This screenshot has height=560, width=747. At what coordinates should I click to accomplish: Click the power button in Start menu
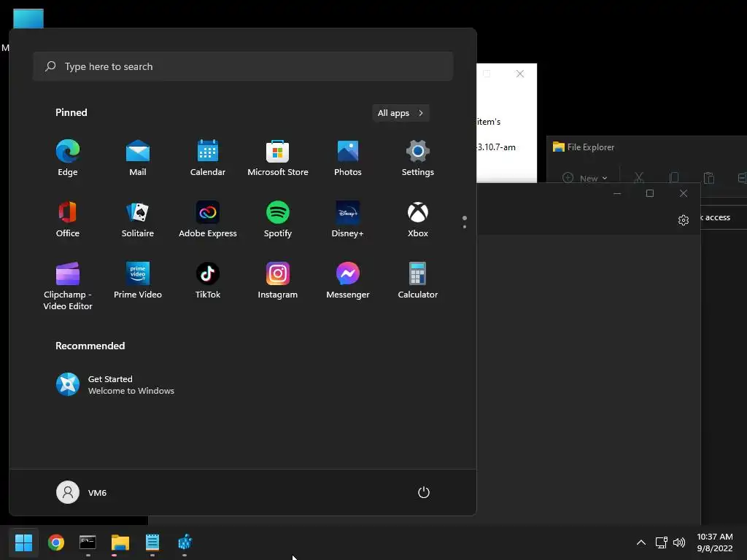[x=424, y=492]
